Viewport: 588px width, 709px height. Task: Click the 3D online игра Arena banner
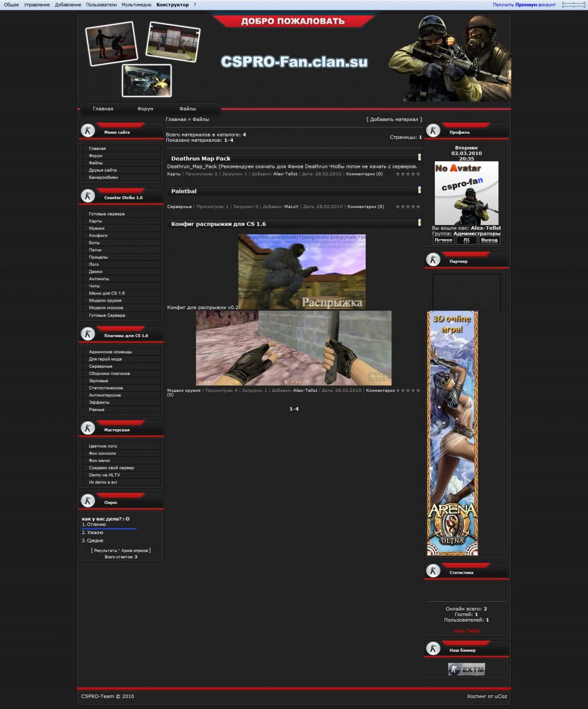point(452,433)
